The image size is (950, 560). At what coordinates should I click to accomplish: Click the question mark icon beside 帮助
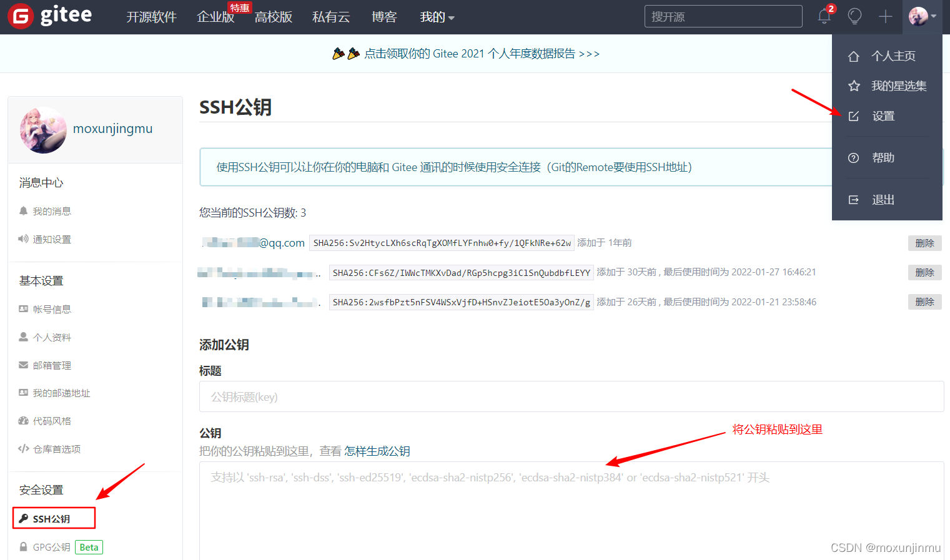[854, 158]
